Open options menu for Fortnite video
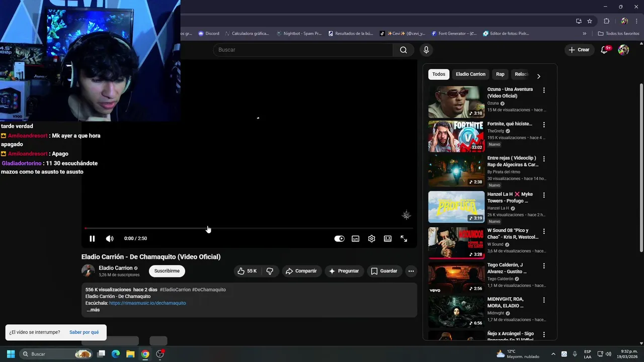 tap(544, 125)
